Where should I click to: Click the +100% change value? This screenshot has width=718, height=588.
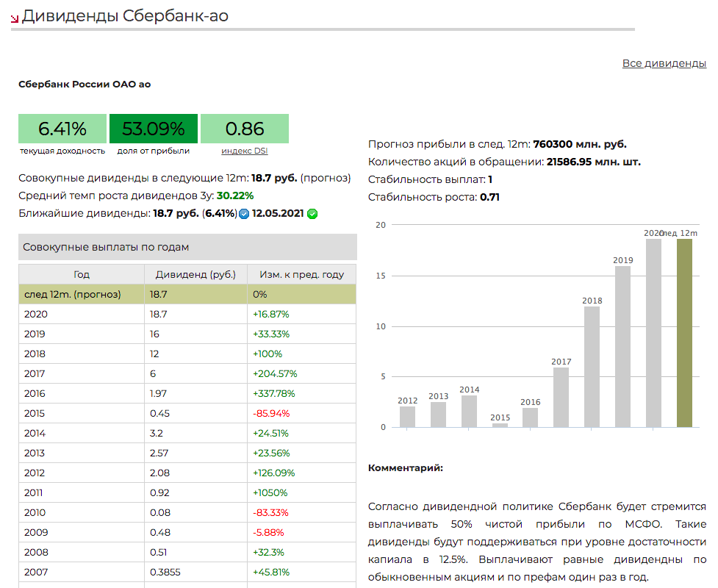[268, 354]
